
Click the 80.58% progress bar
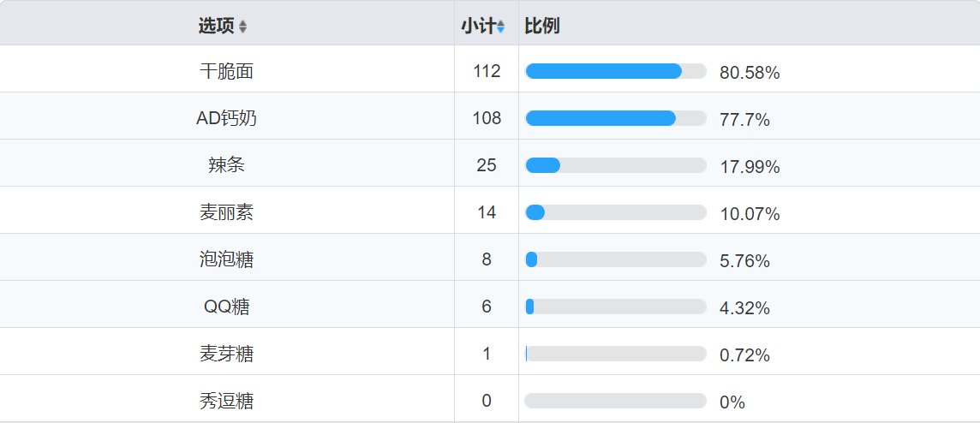[x=615, y=71]
